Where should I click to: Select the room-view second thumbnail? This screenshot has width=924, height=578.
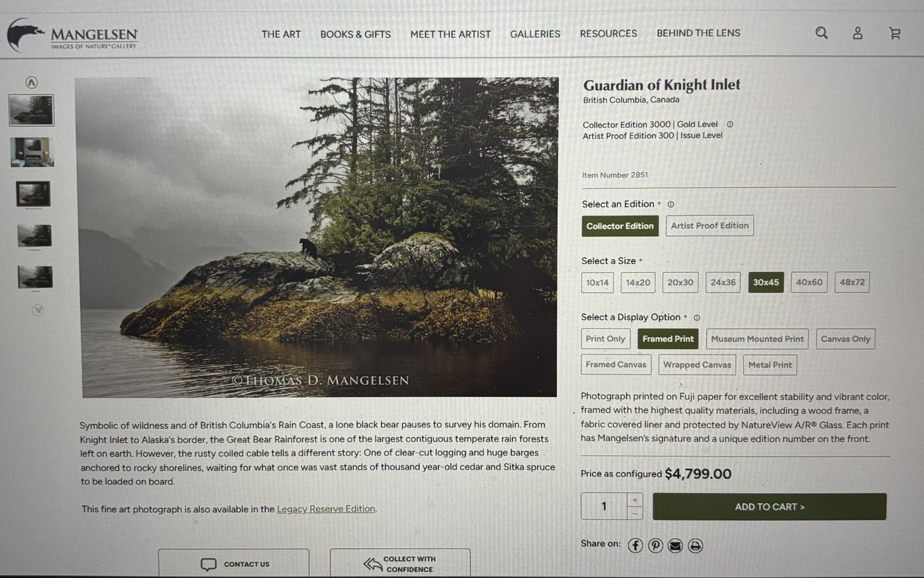coord(32,153)
